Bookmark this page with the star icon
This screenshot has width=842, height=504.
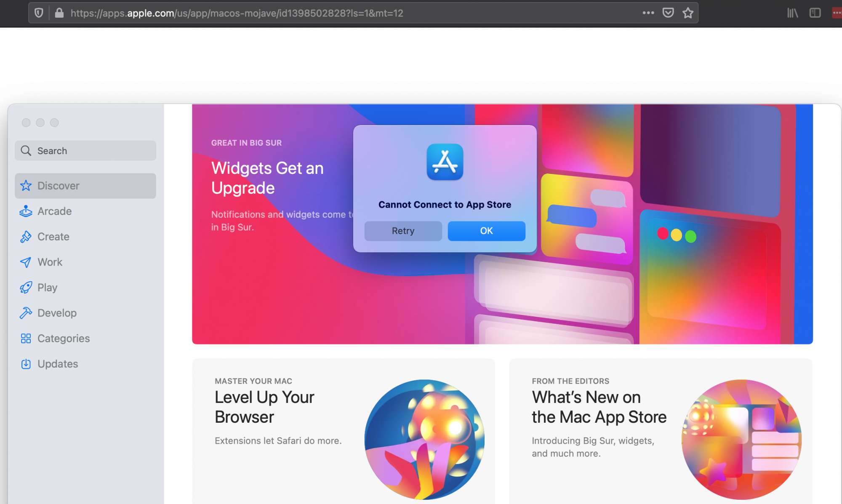point(688,13)
